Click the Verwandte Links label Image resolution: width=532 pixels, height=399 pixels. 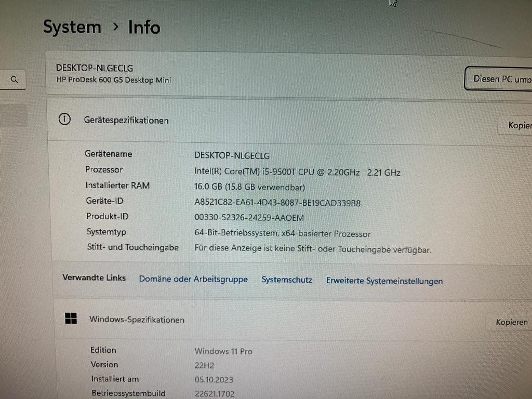point(94,277)
